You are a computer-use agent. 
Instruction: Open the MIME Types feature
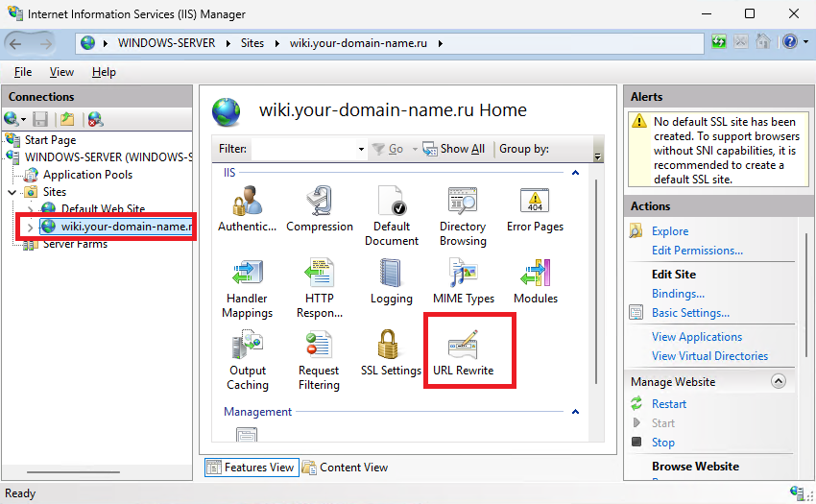[463, 281]
